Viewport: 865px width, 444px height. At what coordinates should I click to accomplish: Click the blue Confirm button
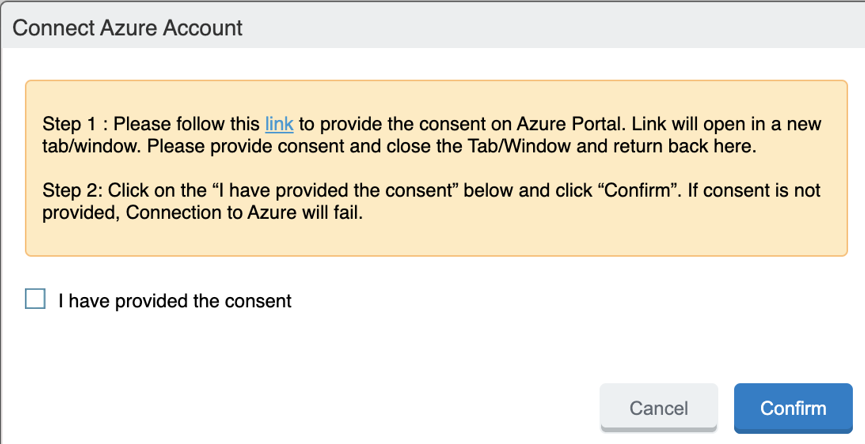793,408
